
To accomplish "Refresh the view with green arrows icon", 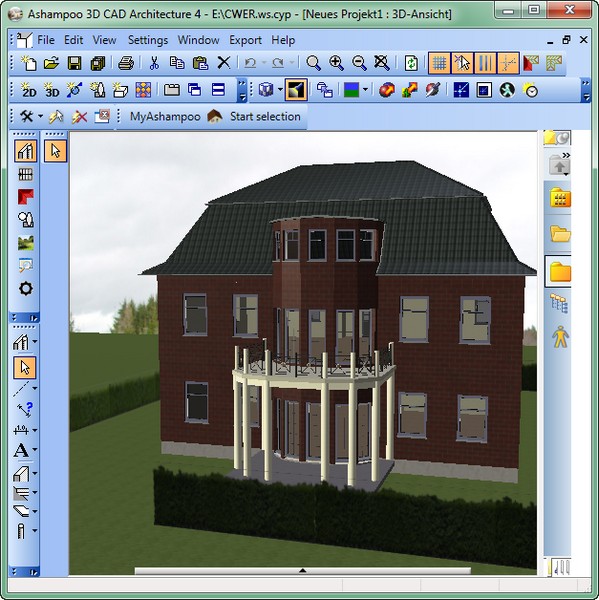I will (411, 63).
